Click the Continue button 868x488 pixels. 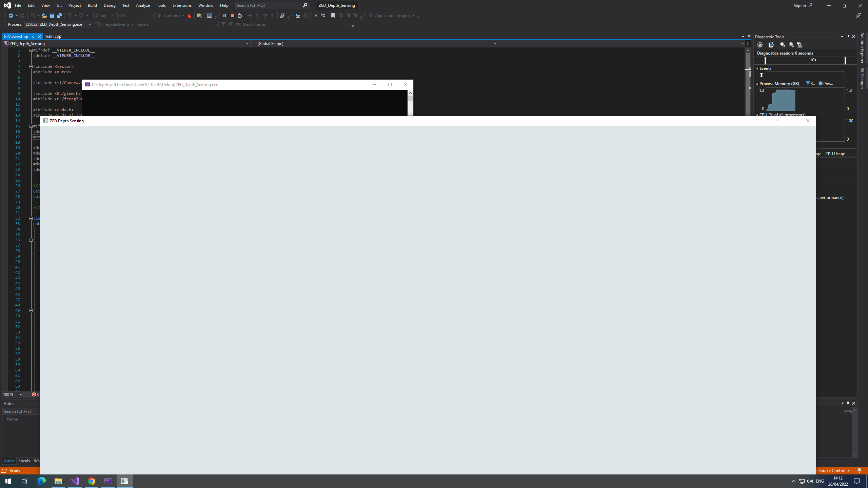(169, 16)
